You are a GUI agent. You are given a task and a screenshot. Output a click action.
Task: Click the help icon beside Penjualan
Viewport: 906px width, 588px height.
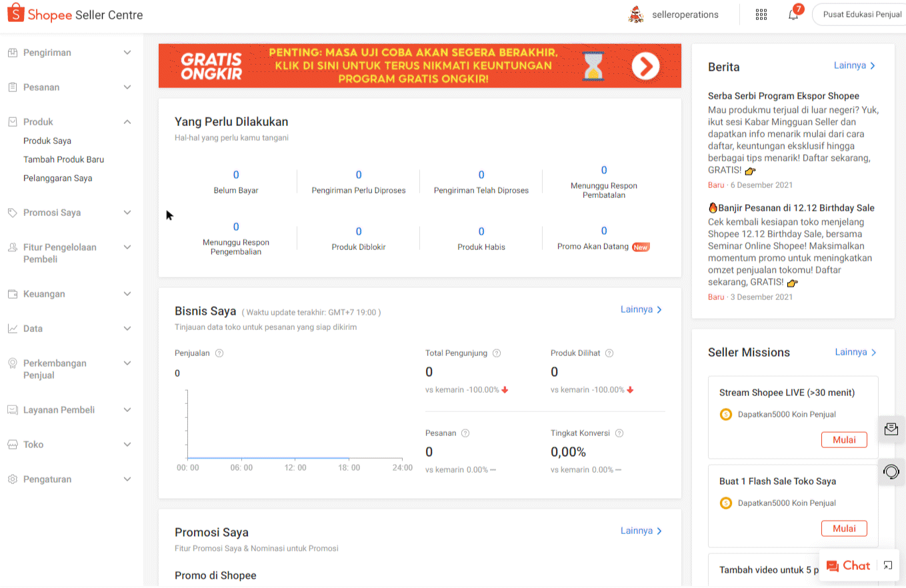pos(219,353)
